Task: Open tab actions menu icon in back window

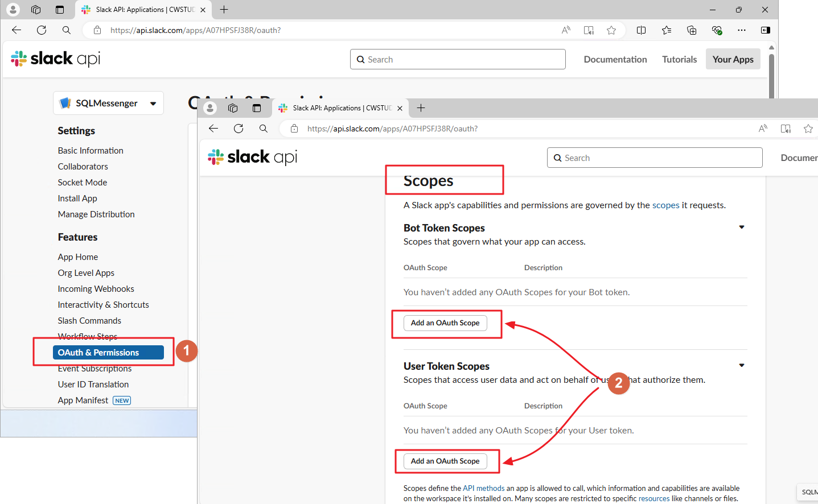Action: 60,10
